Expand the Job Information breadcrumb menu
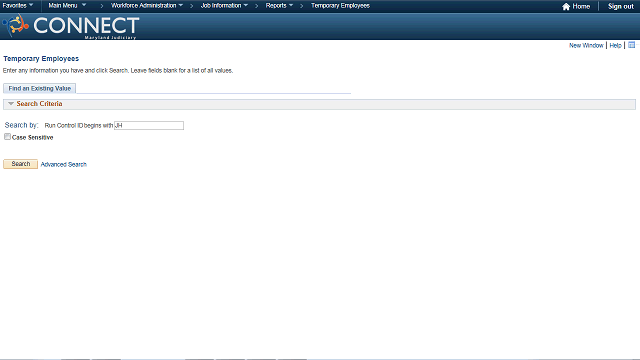This screenshot has width=640, height=360. click(224, 5)
